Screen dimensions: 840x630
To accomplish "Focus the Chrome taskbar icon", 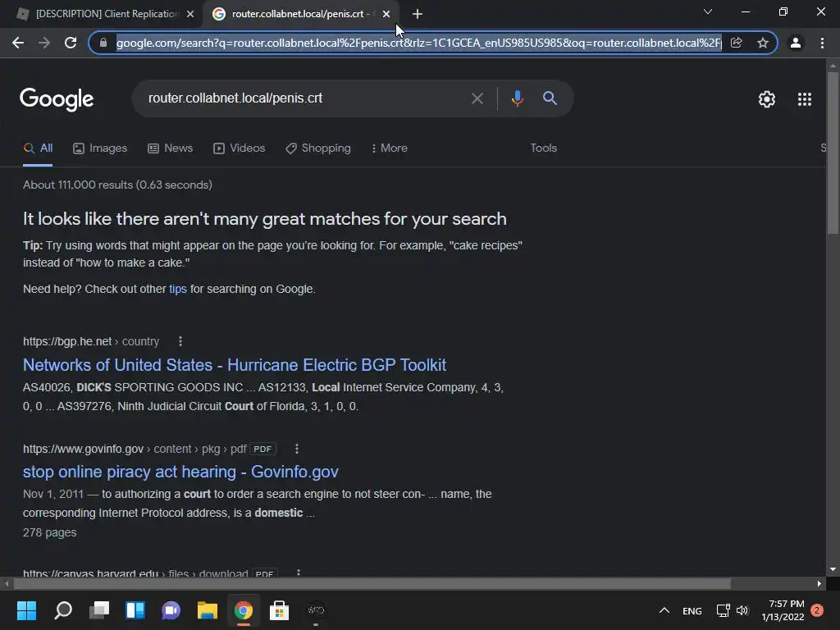I will pyautogui.click(x=243, y=610).
